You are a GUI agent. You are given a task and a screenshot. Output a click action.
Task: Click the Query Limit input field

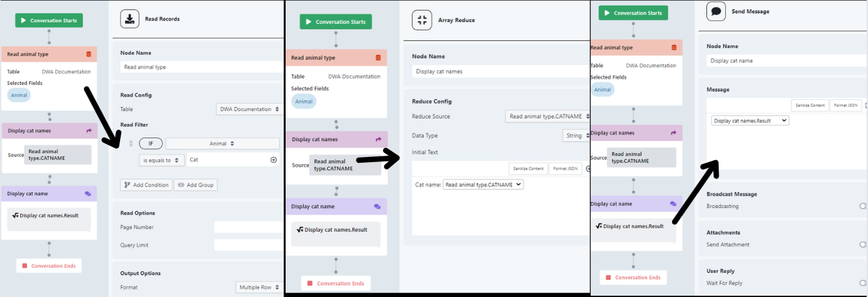(x=249, y=245)
